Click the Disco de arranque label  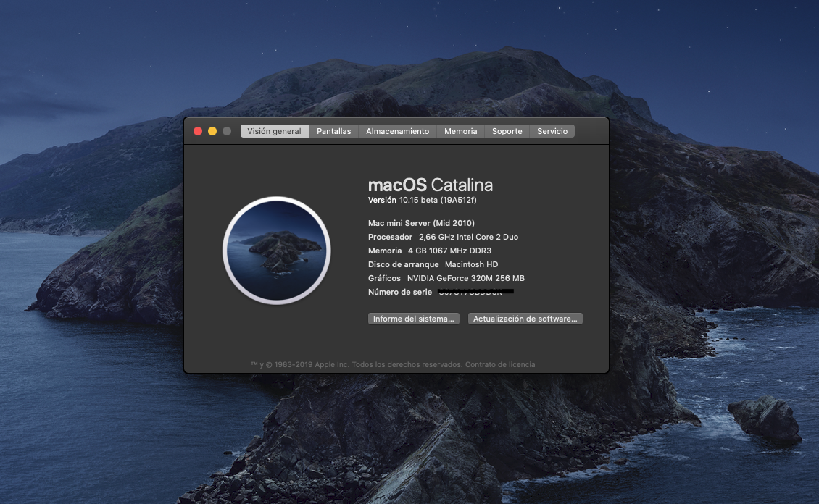(403, 264)
